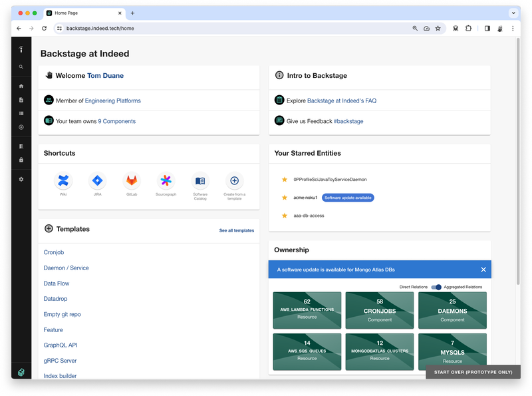Open the gRPC Server template
Screen dimensions: 532x396
[x=60, y=361]
